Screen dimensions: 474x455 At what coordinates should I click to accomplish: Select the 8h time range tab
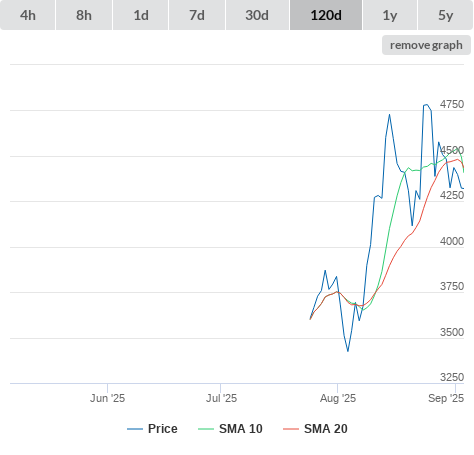coord(84,15)
